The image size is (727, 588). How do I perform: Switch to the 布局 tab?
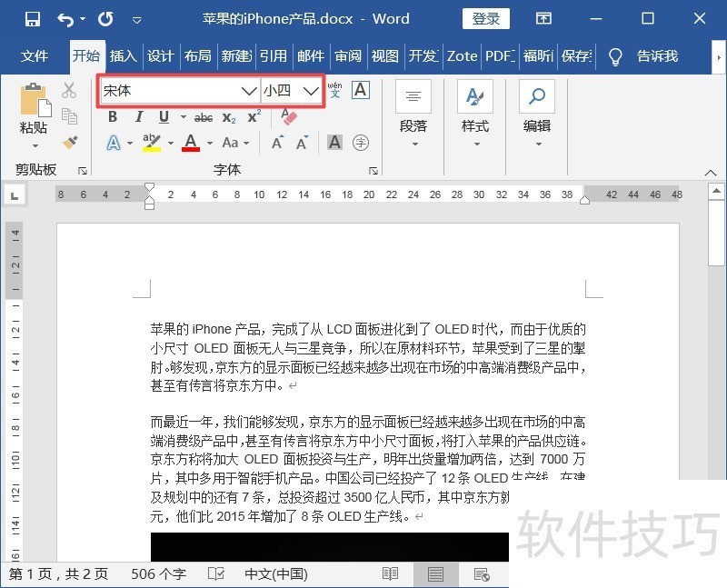tap(198, 56)
